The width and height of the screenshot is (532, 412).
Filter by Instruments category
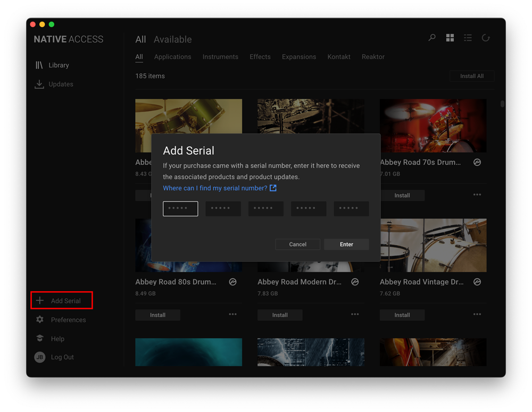pos(221,57)
